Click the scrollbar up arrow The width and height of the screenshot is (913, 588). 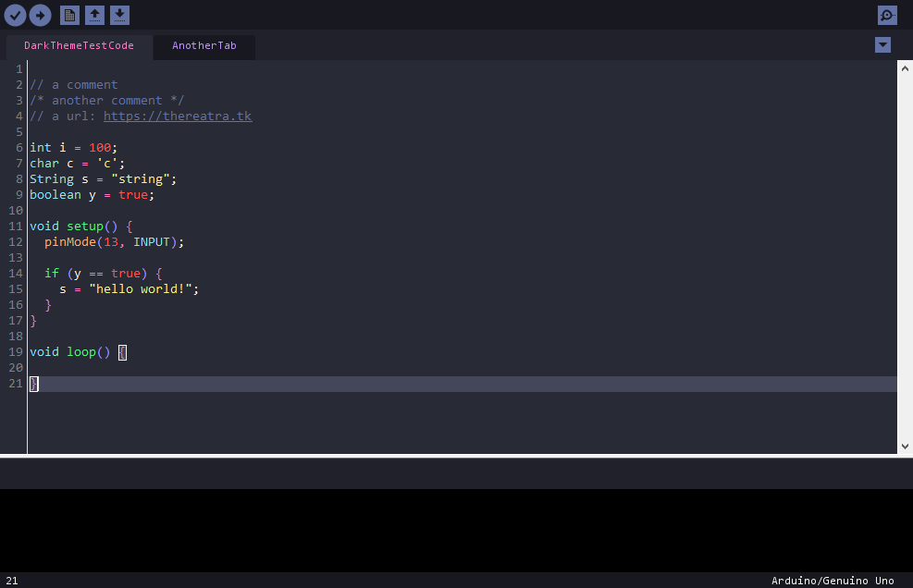coord(905,68)
